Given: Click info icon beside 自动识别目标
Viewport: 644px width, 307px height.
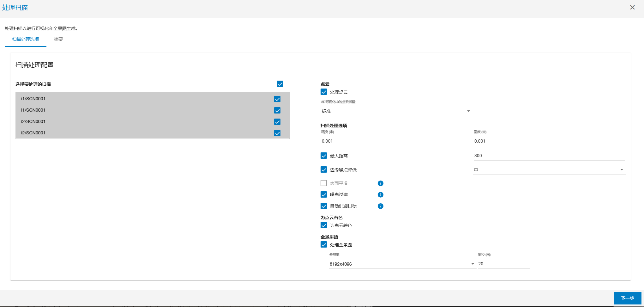Looking at the screenshot, I should tap(380, 206).
